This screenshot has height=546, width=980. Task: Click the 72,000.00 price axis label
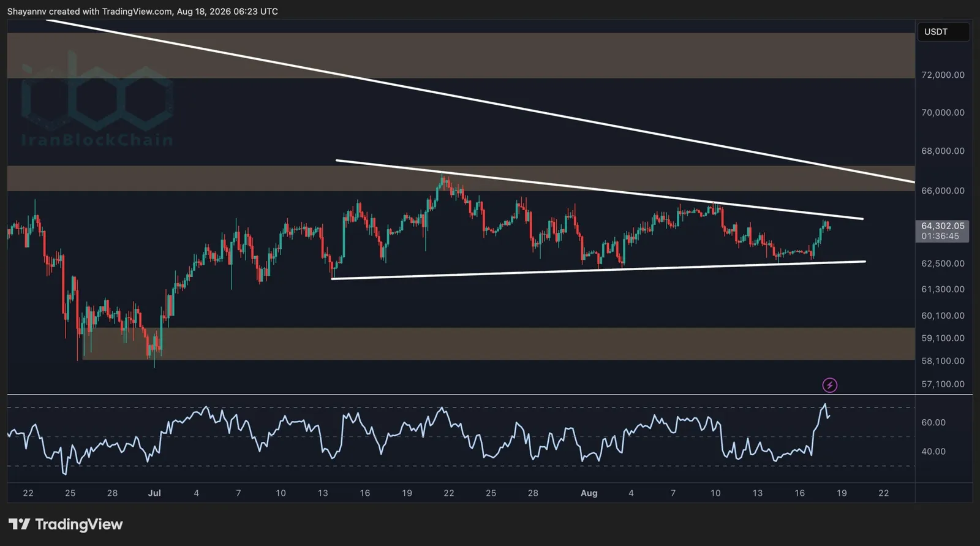pyautogui.click(x=943, y=75)
